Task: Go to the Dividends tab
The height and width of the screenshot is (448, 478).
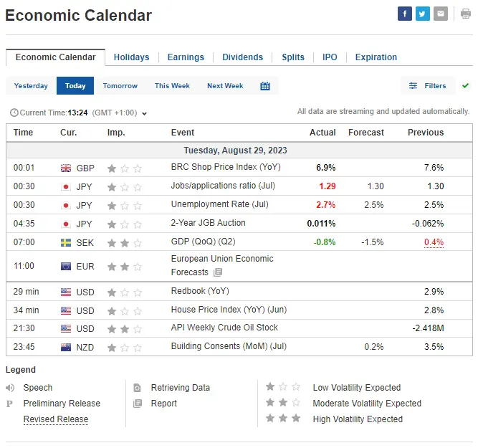Action: click(242, 57)
